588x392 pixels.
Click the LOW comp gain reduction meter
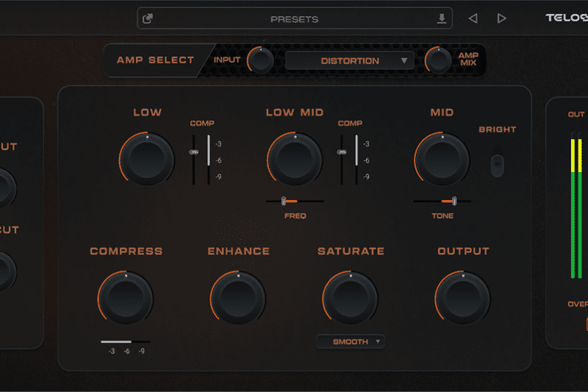point(209,160)
